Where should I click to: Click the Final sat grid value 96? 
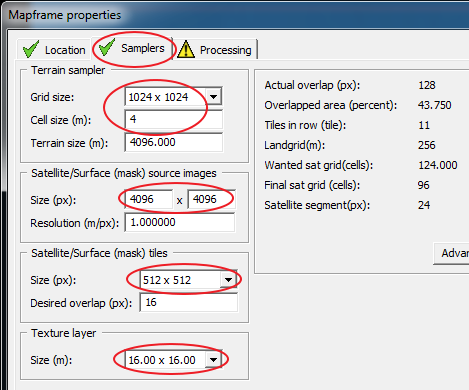point(424,185)
